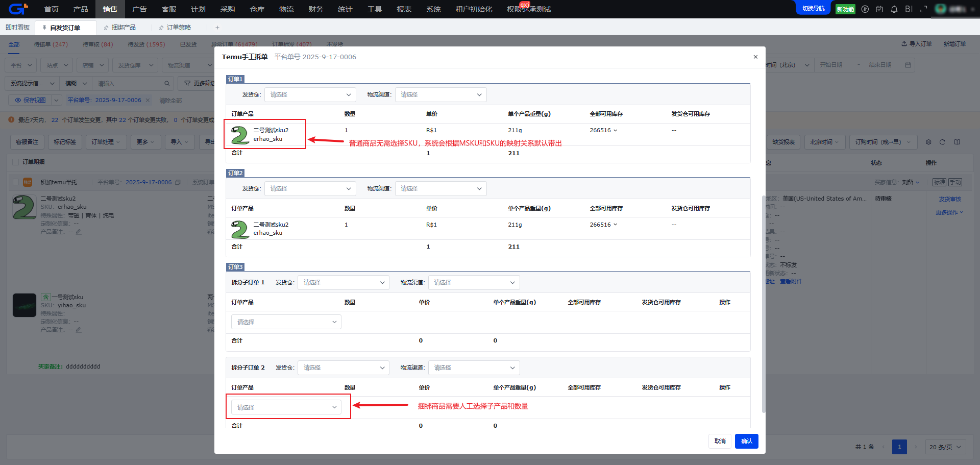Image resolution: width=980 pixels, height=465 pixels.
Task: Close the Temu手工拆单 dialog
Action: point(755,57)
